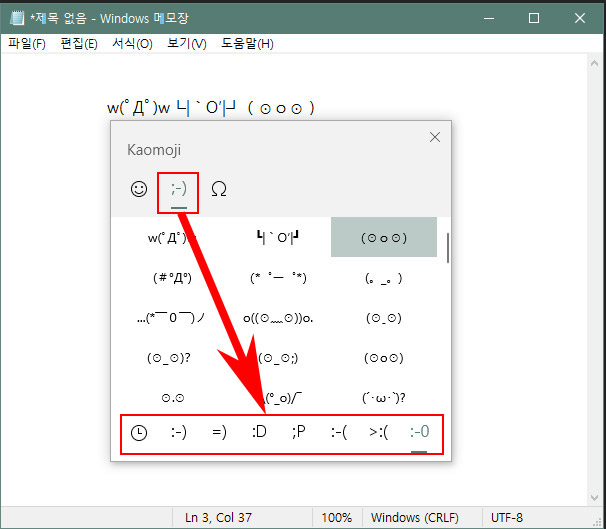
Task: Open the 보기(V) menu
Action: point(187,44)
